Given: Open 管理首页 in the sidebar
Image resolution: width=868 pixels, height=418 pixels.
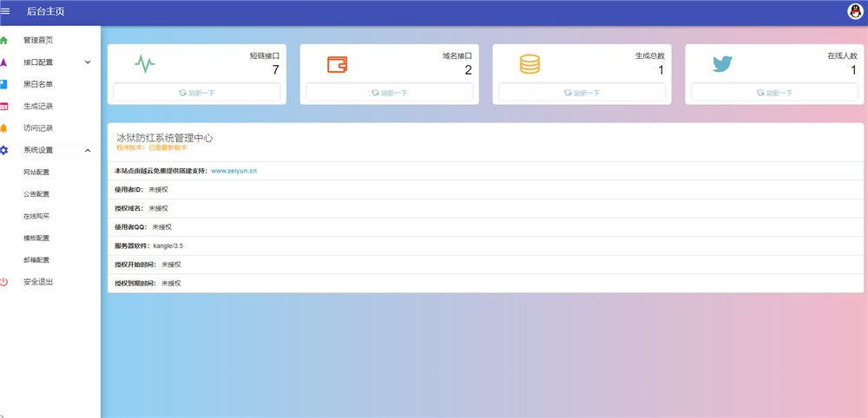Looking at the screenshot, I should (x=38, y=41).
